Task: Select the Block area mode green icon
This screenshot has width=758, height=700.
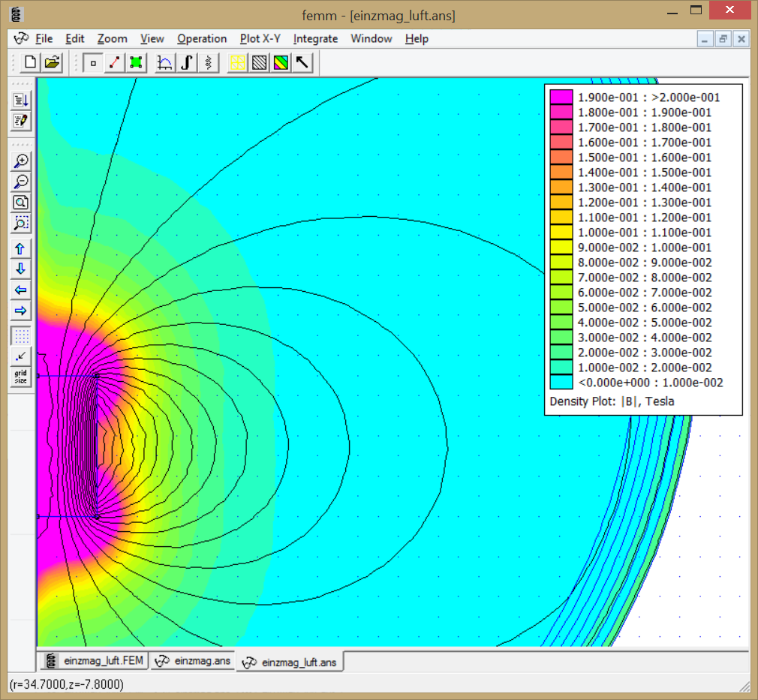Action: (x=137, y=63)
